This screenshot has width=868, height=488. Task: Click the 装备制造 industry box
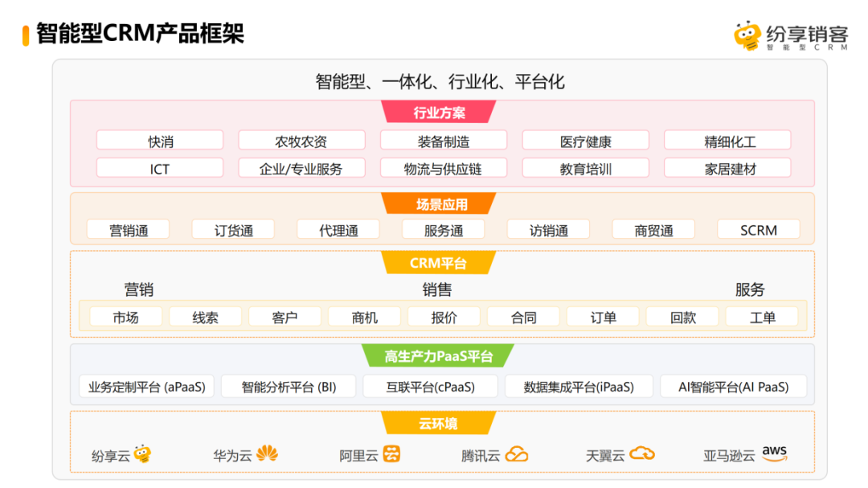[x=444, y=141]
